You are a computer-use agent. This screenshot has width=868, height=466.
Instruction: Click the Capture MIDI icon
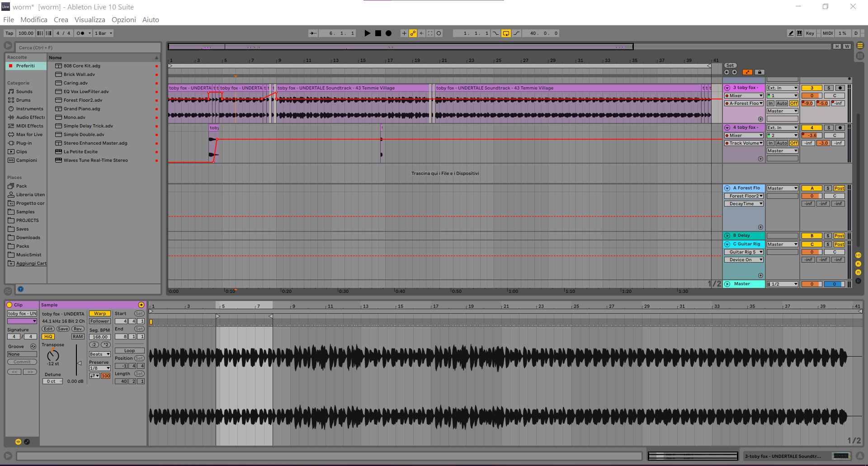tap(430, 33)
